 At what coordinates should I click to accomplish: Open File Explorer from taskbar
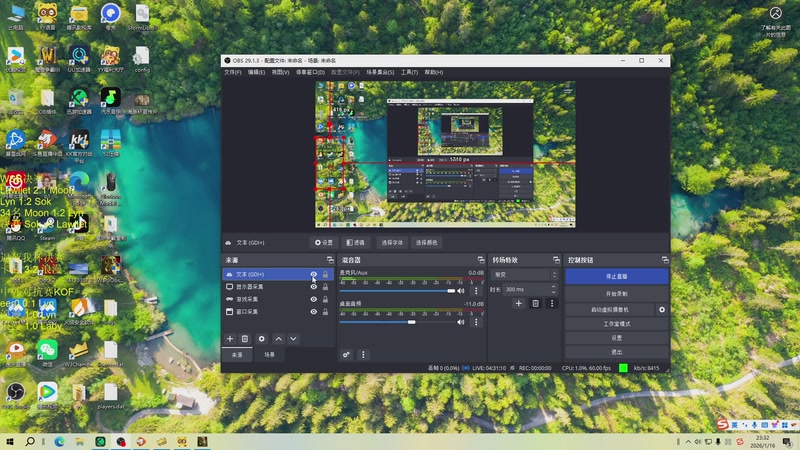pos(80,441)
